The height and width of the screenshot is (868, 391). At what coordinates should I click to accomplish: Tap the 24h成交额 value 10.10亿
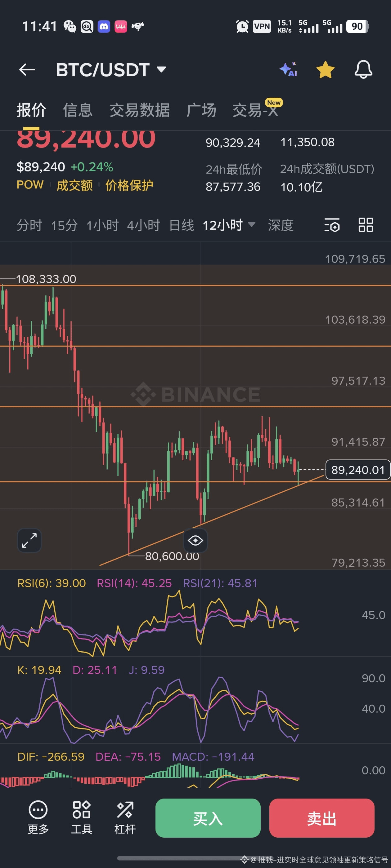tap(301, 187)
